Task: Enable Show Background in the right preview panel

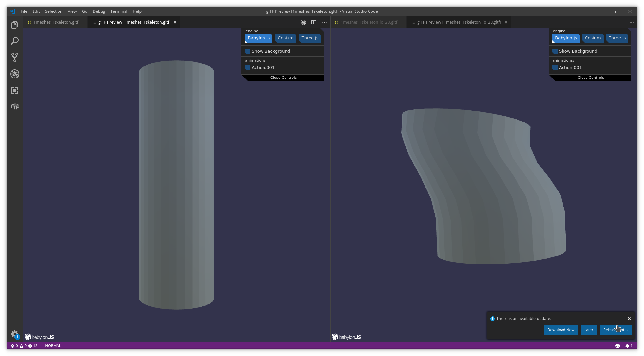Action: pyautogui.click(x=555, y=51)
